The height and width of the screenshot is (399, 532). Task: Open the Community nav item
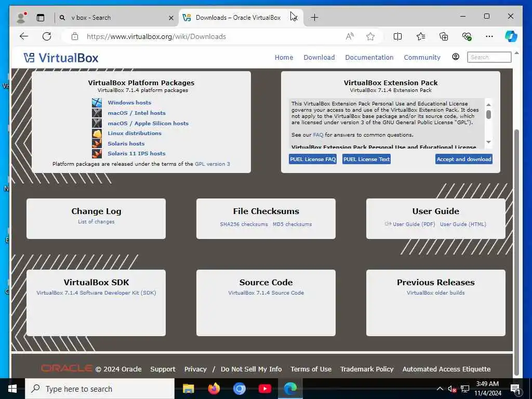[x=422, y=57]
